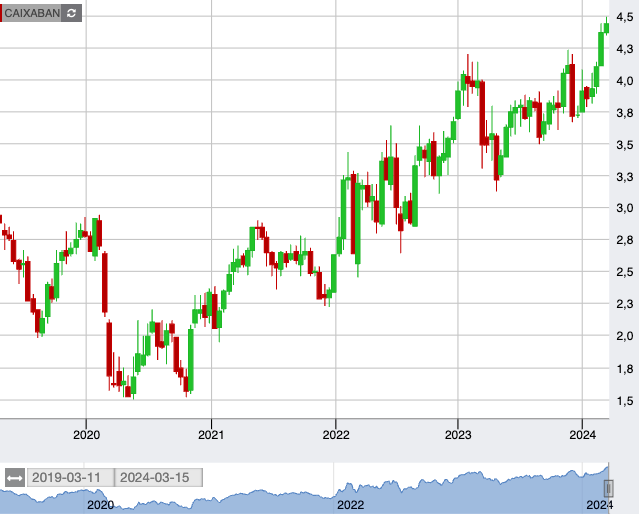Click the 2020 marker in overview chart

pyautogui.click(x=101, y=506)
